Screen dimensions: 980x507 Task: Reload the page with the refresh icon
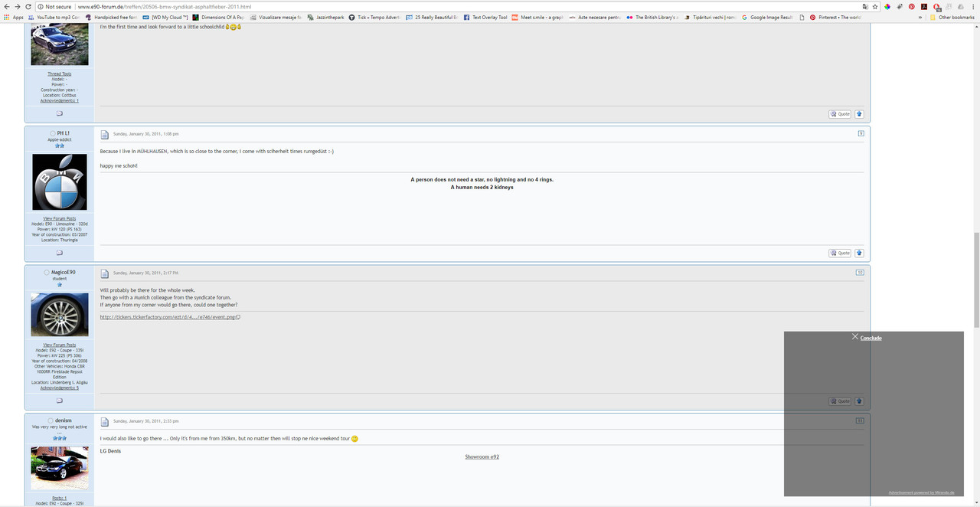click(x=28, y=6)
